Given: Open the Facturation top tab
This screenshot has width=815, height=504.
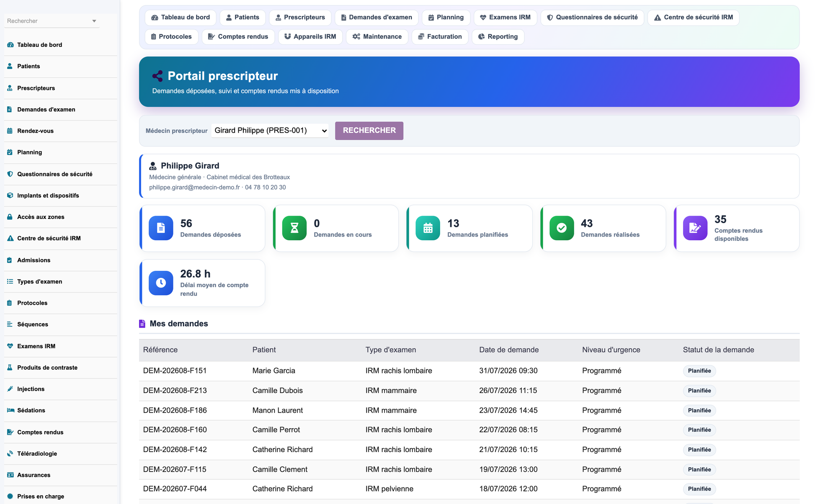Looking at the screenshot, I should 440,36.
